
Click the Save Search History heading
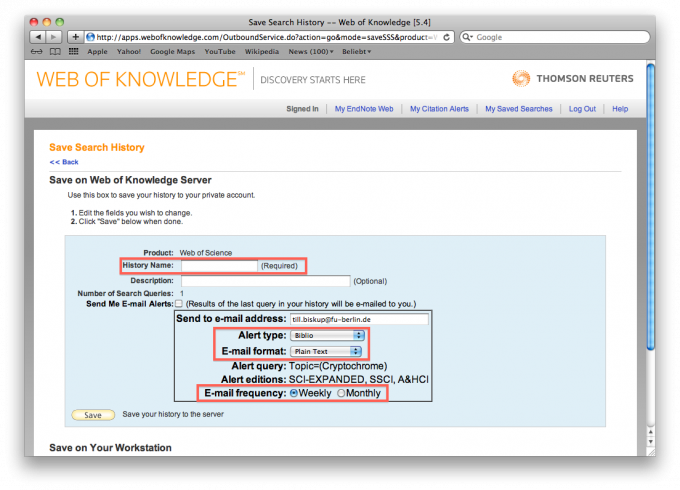tap(97, 147)
